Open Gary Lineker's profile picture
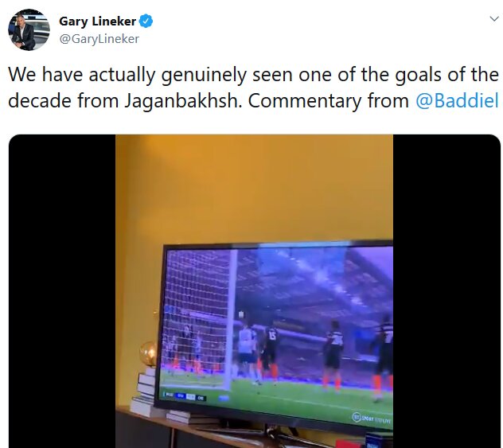This screenshot has height=448, width=503. (x=29, y=29)
